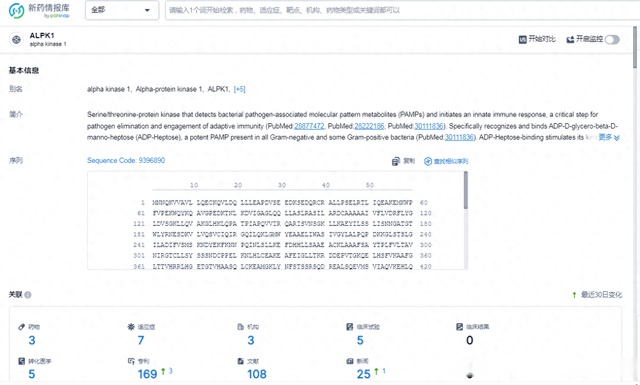This screenshot has width=640, height=385.
Task: Click the search input field
Action: tap(402, 10)
